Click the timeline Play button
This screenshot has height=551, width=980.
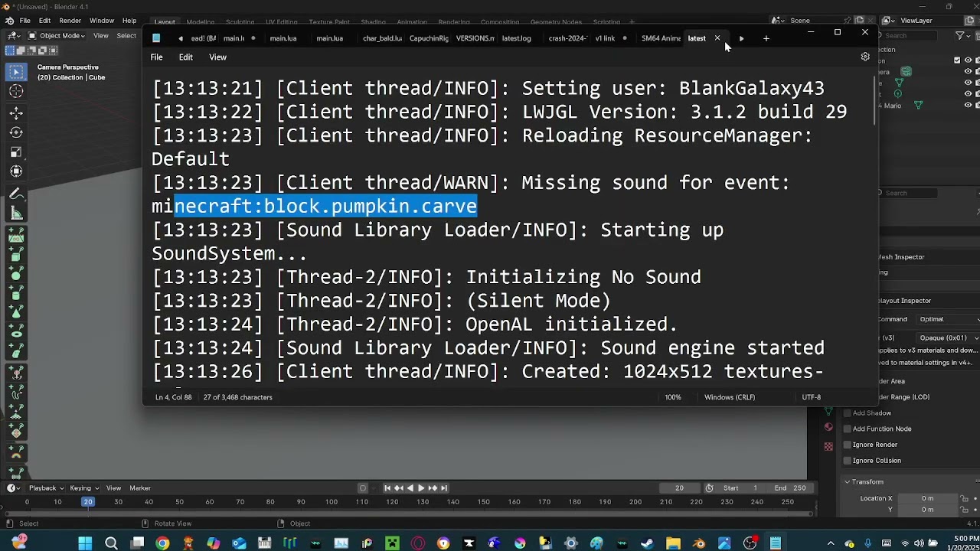point(420,488)
